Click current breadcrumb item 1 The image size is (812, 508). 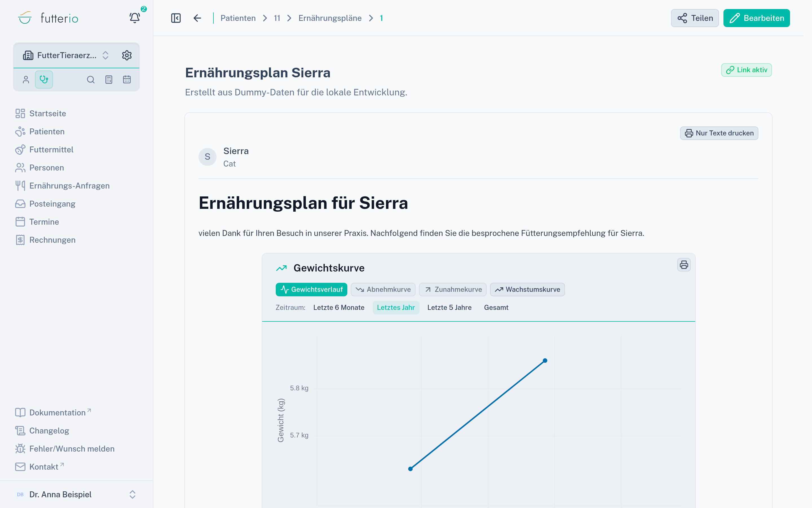point(381,18)
